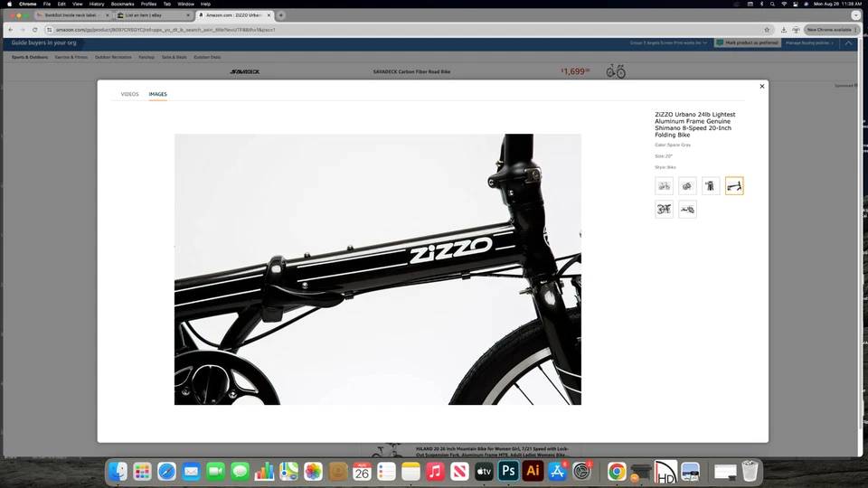The image size is (868, 488).
Task: Open third thumbnail with person carrying bike
Action: click(711, 186)
